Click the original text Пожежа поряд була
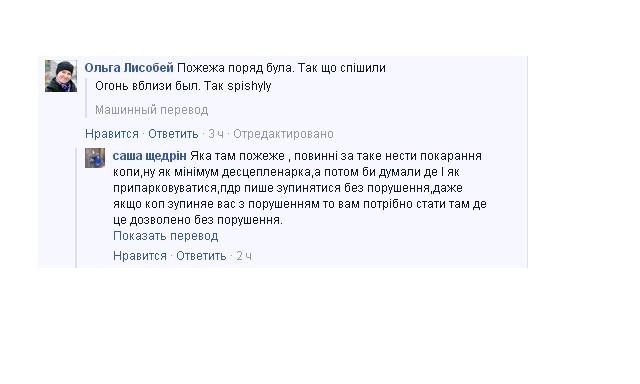This screenshot has height=384, width=640. pyautogui.click(x=236, y=68)
